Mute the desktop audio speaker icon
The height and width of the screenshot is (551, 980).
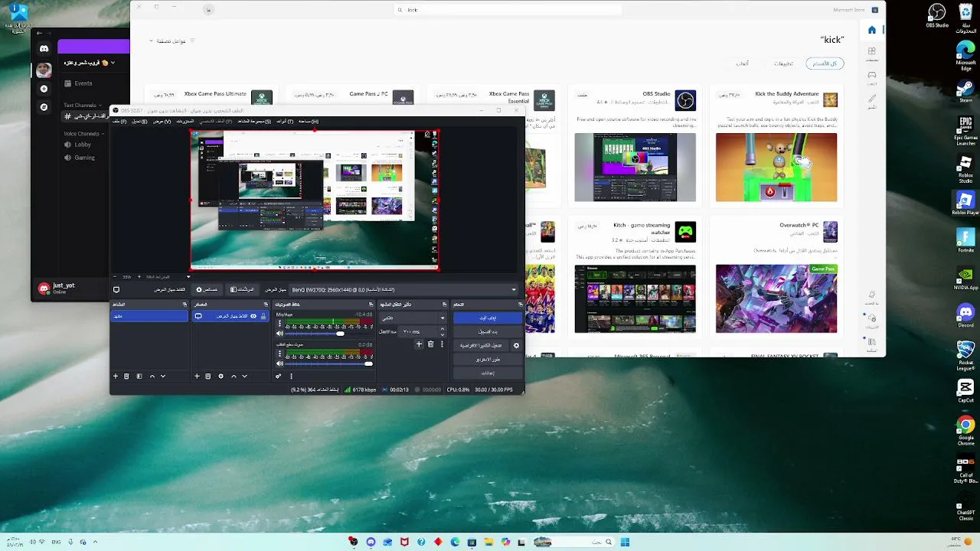click(x=279, y=364)
